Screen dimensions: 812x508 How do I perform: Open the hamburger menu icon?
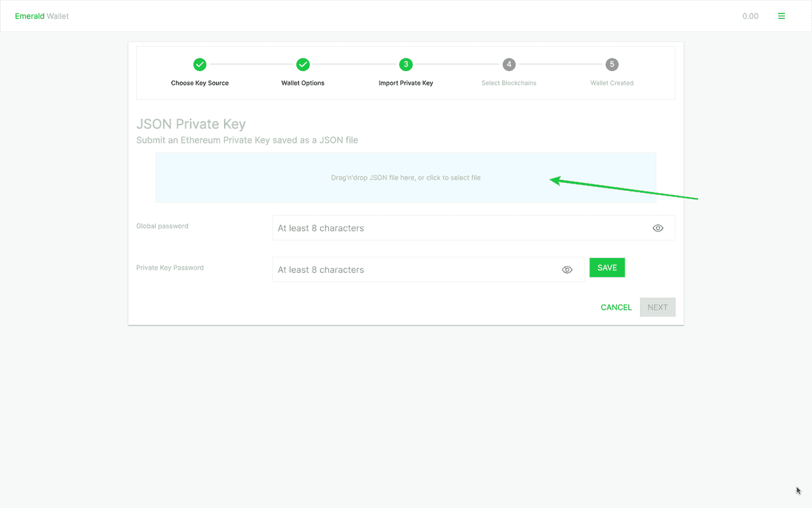[782, 16]
